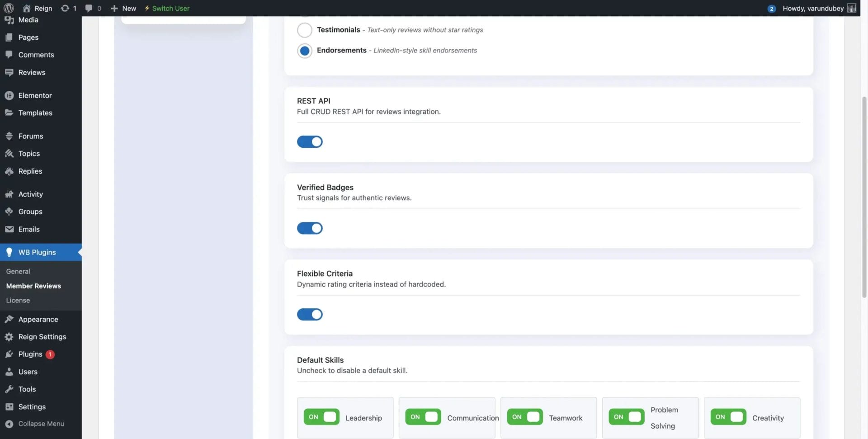Open the Forums section

pyautogui.click(x=30, y=136)
